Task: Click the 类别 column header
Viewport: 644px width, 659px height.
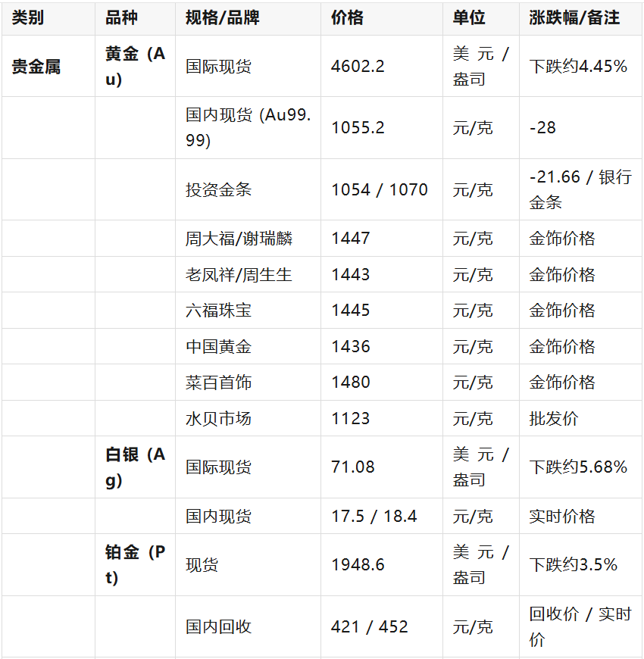Action: (28, 18)
